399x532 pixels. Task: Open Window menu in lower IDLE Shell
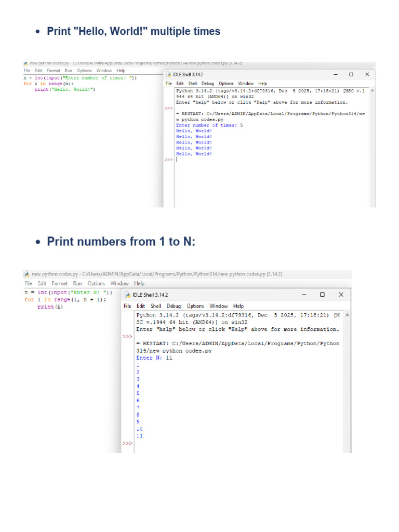[219, 306]
